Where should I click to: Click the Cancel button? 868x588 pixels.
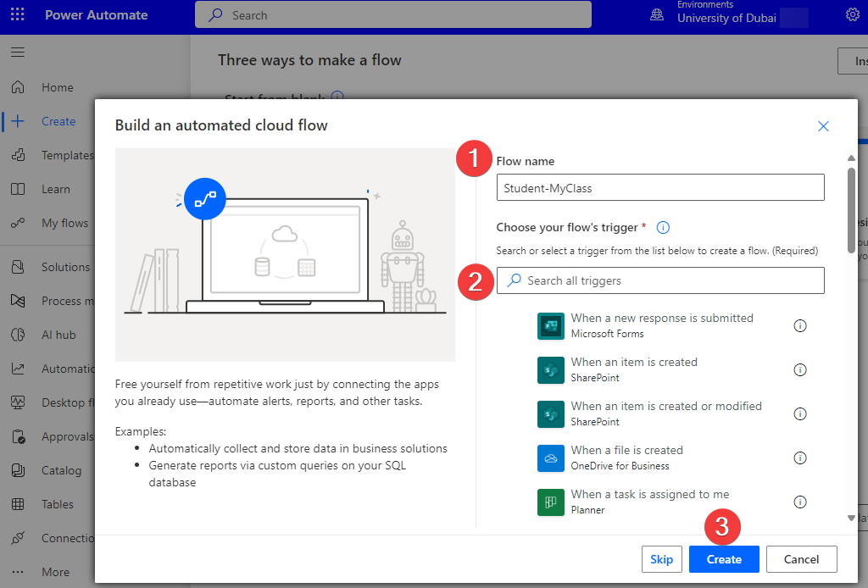(801, 559)
